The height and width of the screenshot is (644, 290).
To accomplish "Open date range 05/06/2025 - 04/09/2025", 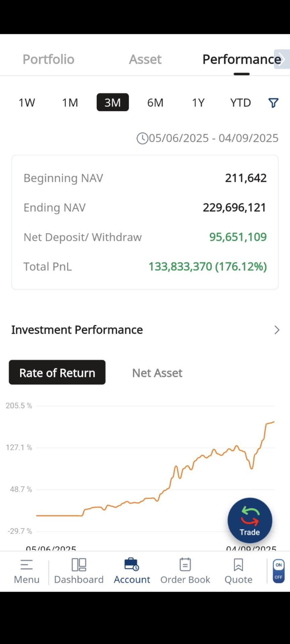I will pos(213,138).
